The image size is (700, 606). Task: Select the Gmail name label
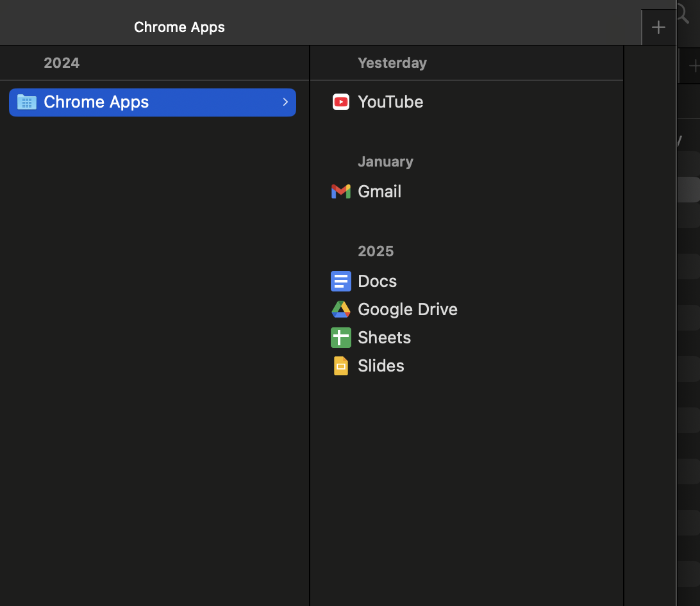pos(379,192)
